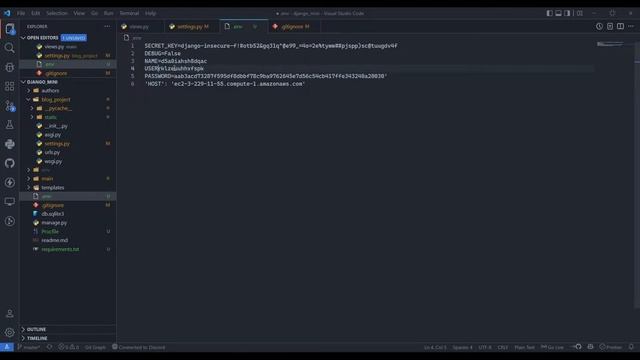
Task: Click the Prettier status item
Action: tap(611, 347)
